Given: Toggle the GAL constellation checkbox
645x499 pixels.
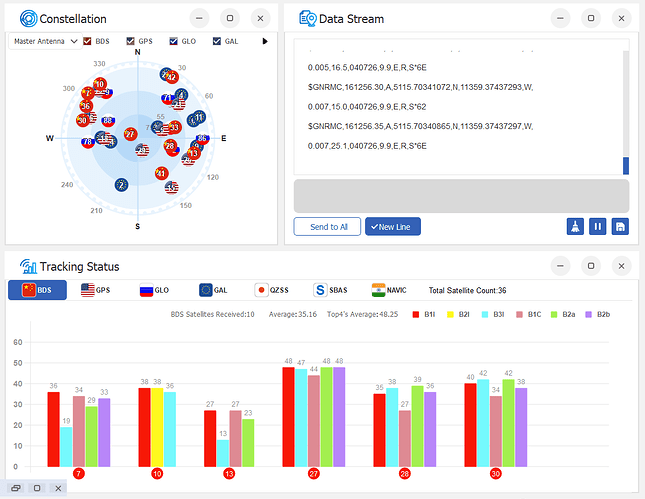Looking at the screenshot, I should point(217,41).
